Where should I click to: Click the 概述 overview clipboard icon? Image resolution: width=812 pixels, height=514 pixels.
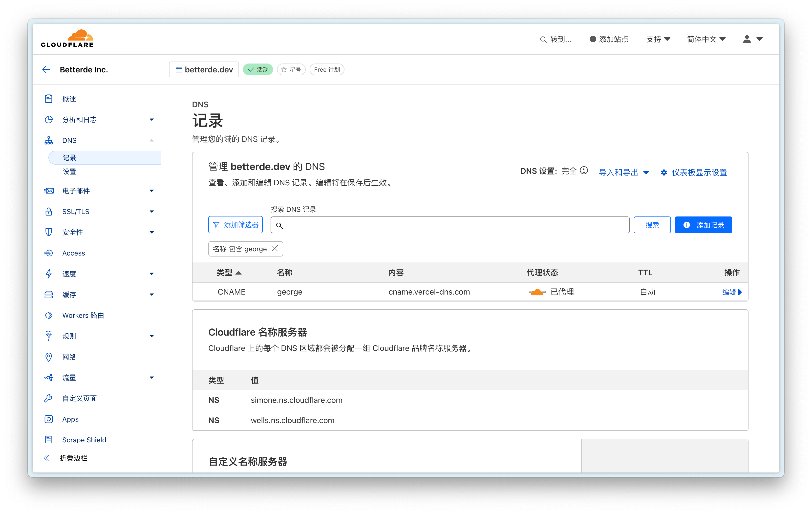[49, 99]
